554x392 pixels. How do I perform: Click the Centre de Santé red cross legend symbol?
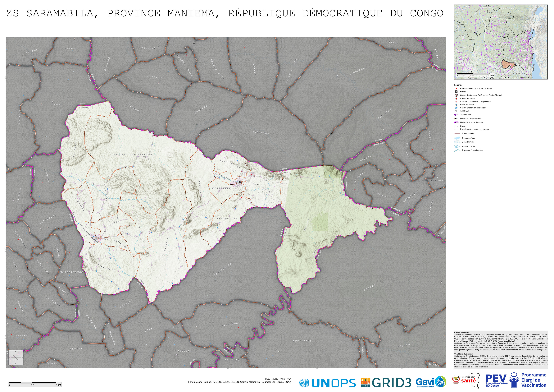(456, 99)
